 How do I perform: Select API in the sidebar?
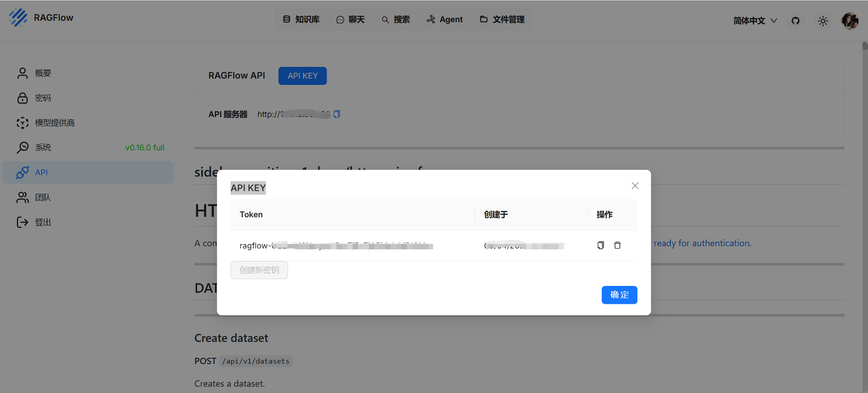(88, 173)
